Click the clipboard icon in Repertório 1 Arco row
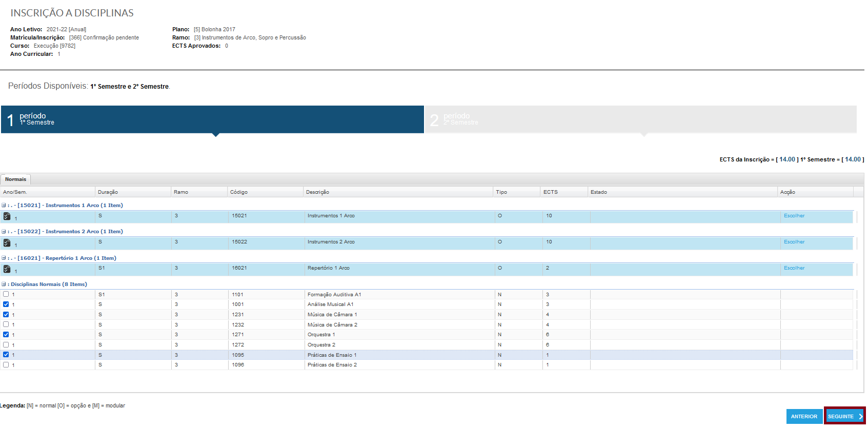This screenshot has height=429, width=868. click(x=7, y=269)
